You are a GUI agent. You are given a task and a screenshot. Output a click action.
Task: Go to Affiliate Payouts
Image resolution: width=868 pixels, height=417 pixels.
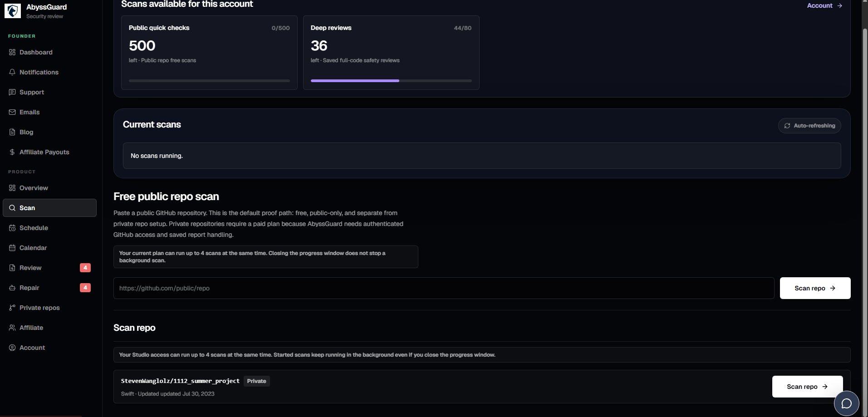pyautogui.click(x=49, y=152)
